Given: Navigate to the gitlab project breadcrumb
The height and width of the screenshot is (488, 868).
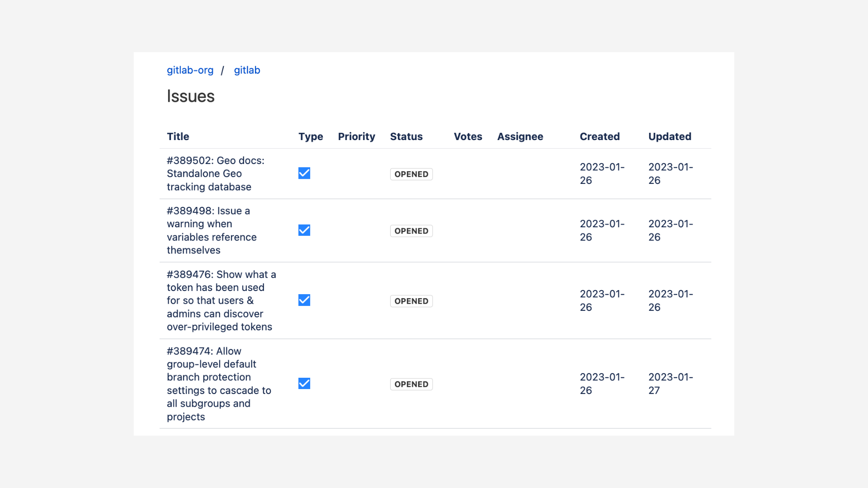Looking at the screenshot, I should 247,70.
